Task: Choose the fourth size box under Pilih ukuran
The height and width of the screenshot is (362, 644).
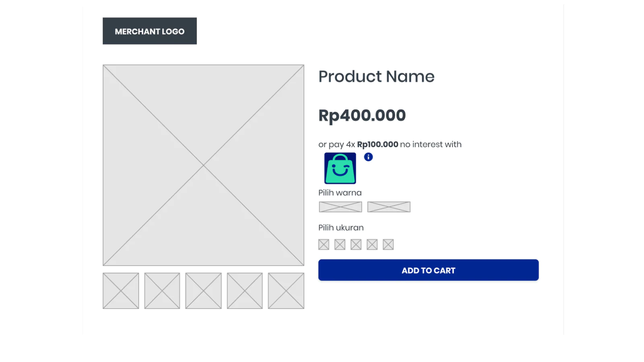Action: (x=372, y=245)
